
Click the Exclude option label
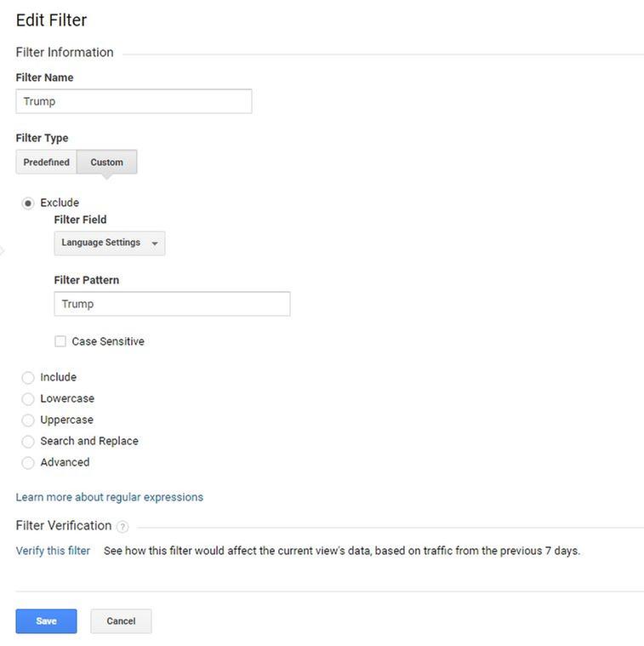click(x=60, y=203)
